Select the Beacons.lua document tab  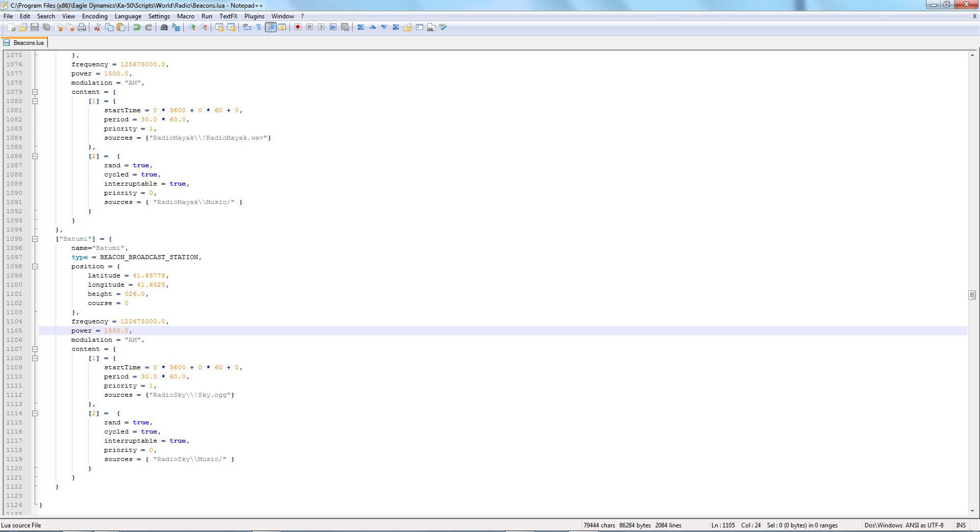point(24,43)
